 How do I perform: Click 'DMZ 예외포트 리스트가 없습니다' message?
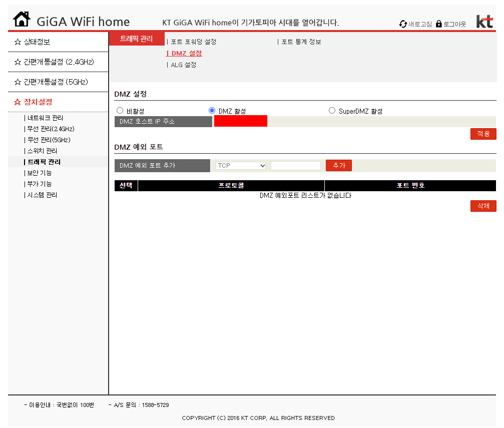click(305, 196)
